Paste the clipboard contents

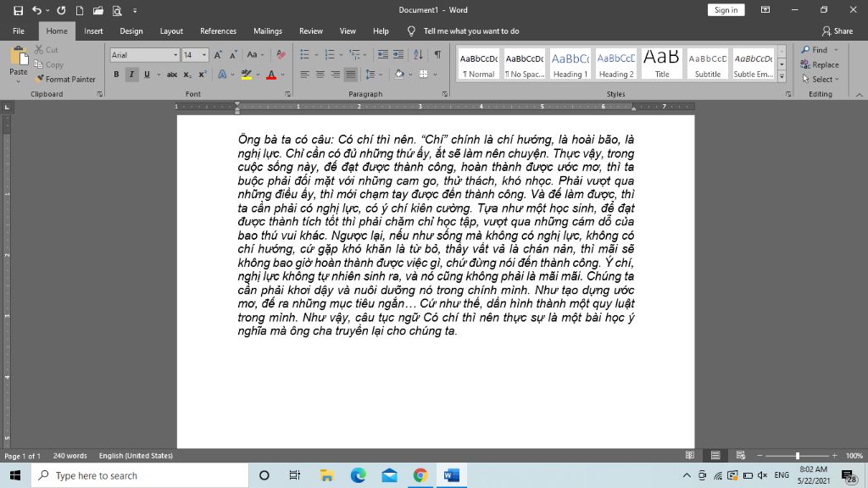click(x=19, y=61)
